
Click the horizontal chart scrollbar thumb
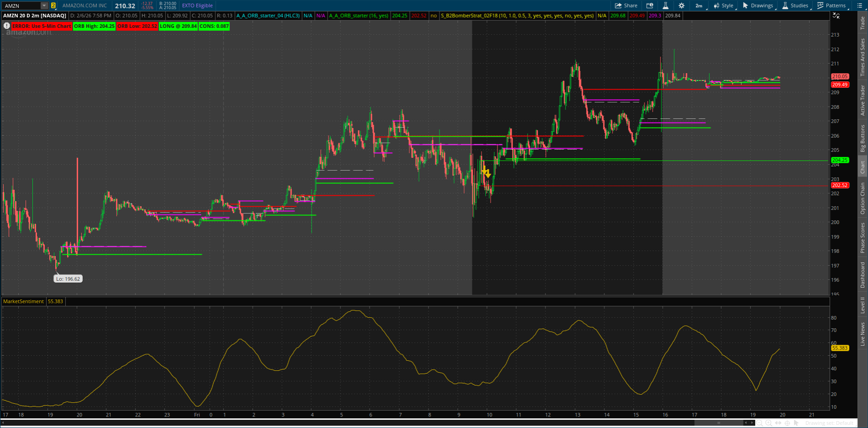click(719, 423)
